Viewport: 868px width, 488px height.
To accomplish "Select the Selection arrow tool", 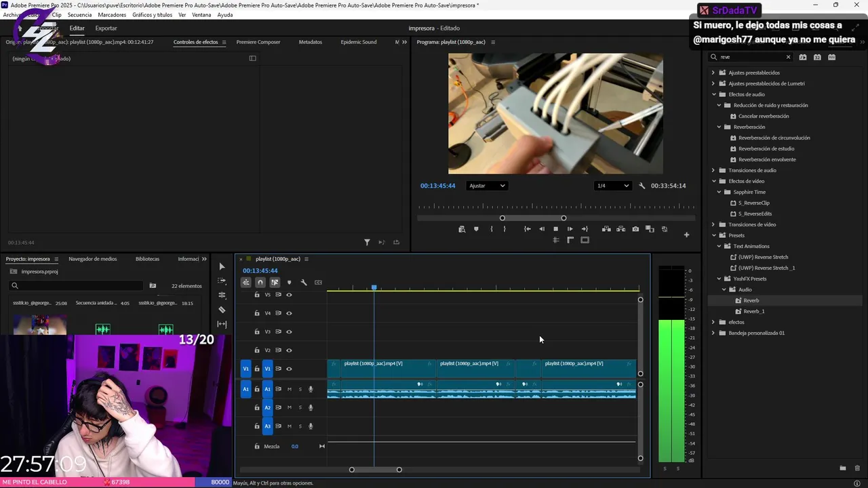I will point(222,266).
